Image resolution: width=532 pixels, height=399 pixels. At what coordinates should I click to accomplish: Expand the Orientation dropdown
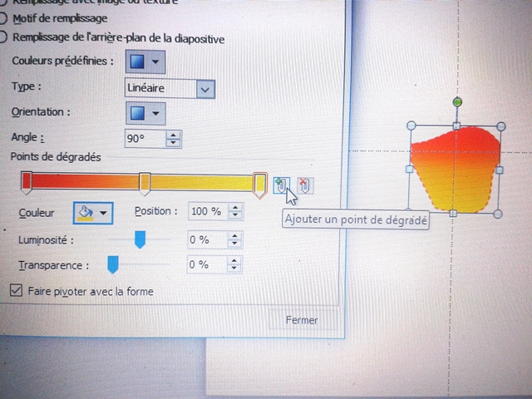[145, 113]
